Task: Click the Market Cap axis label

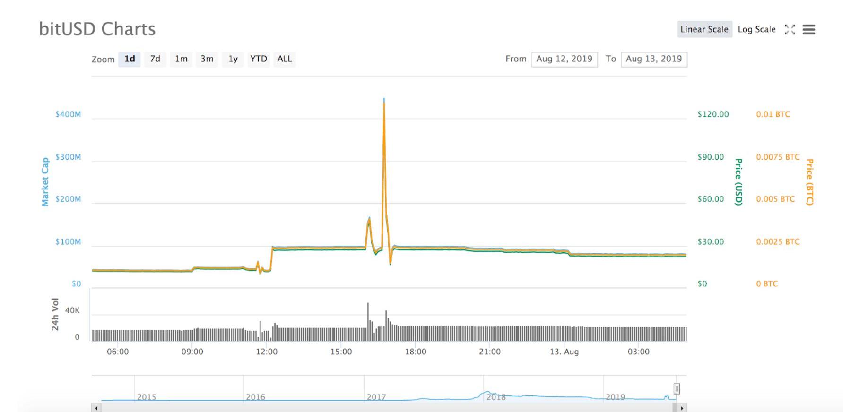Action: (45, 182)
